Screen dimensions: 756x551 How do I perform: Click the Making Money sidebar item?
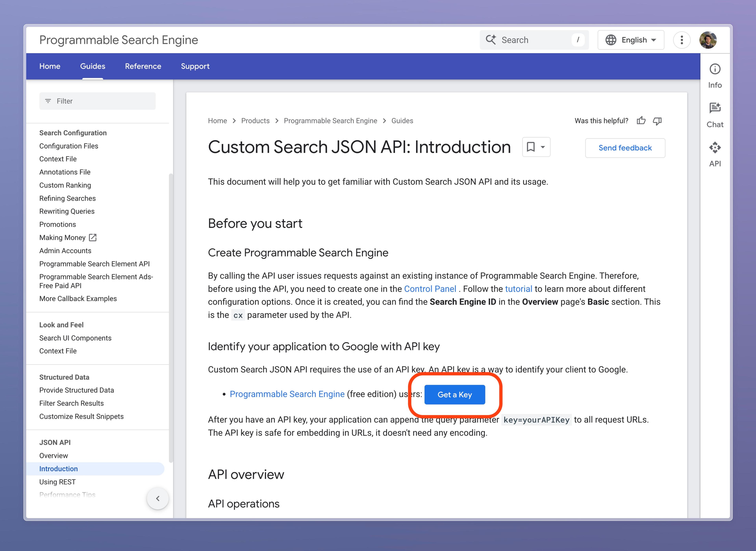tap(62, 237)
